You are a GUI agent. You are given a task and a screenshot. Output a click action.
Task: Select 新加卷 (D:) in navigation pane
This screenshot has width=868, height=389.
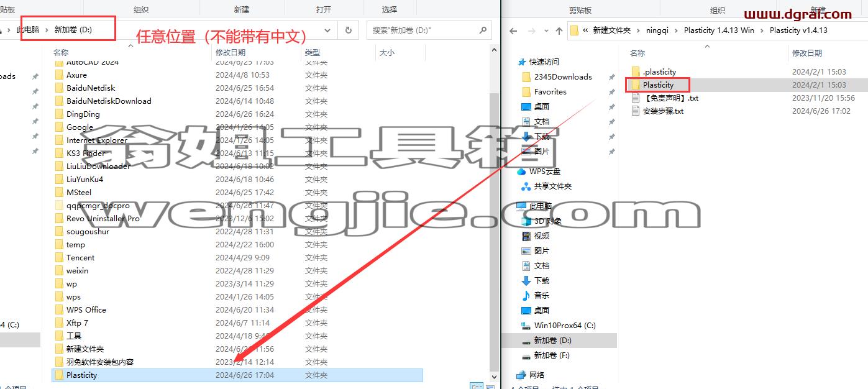tap(546, 340)
